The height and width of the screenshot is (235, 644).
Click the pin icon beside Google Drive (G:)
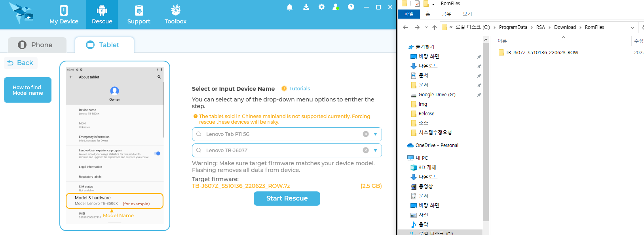coord(479,95)
